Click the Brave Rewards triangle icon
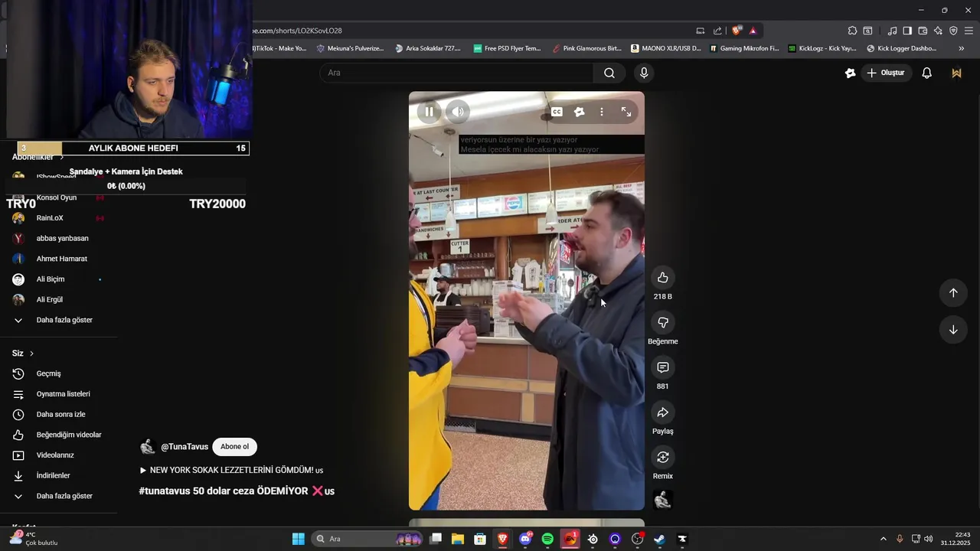 [x=753, y=31]
